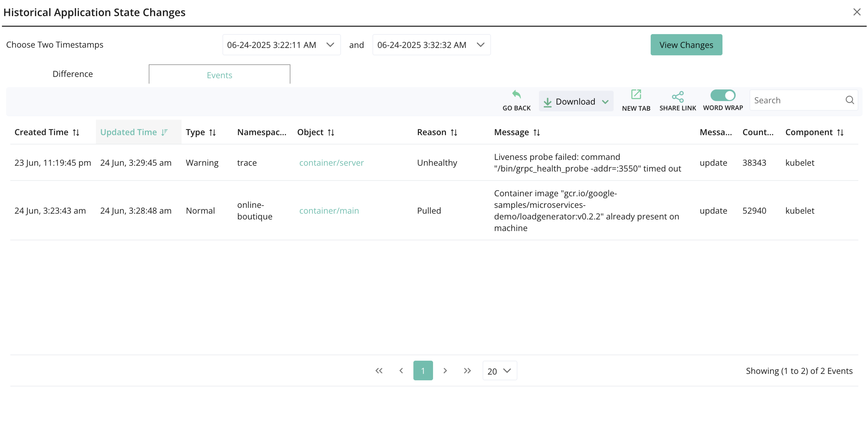Click the Namespace column header
868x426 pixels.
tap(261, 132)
